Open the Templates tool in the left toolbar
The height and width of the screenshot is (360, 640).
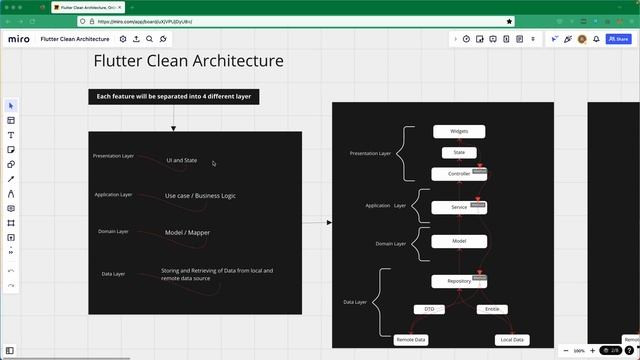click(11, 120)
